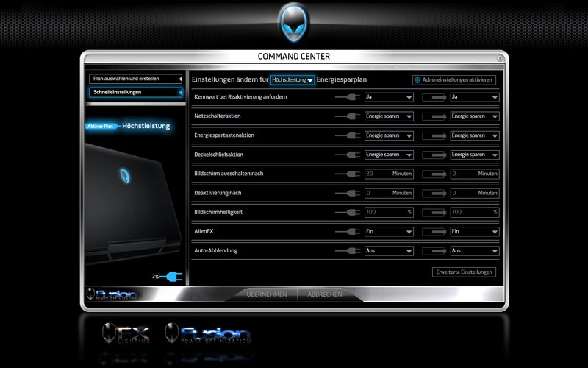This screenshot has width=588, height=368.
Task: Click the Höchstleistung active plan name
Action: click(146, 126)
